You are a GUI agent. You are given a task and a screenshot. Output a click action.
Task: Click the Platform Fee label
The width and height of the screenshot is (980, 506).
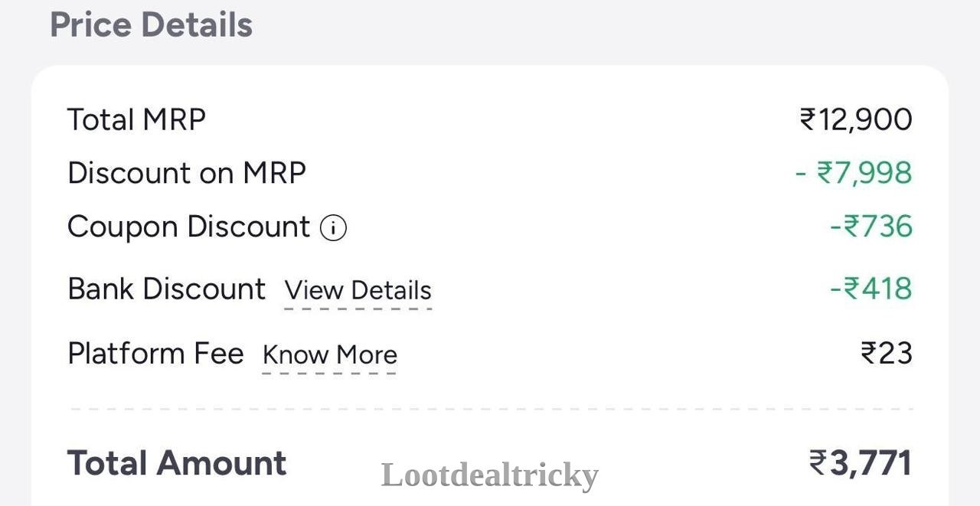155,354
